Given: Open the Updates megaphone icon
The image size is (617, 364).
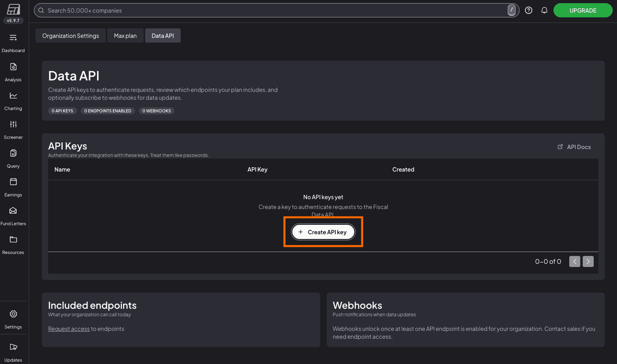Looking at the screenshot, I should coord(13,347).
